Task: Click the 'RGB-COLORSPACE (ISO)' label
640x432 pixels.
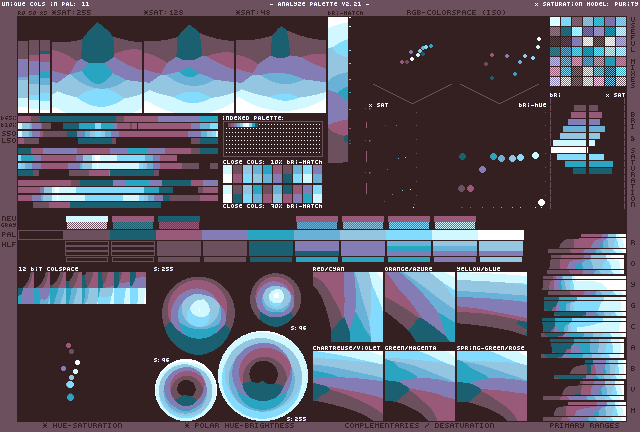Action: (456, 13)
